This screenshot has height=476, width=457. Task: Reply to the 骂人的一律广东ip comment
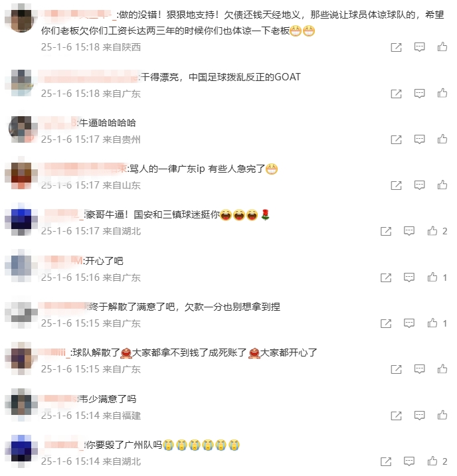point(419,185)
